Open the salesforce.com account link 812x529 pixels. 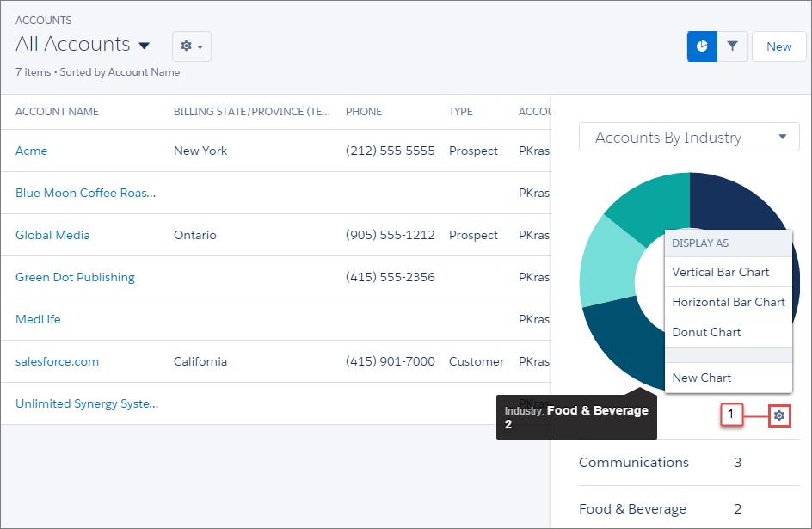57,361
